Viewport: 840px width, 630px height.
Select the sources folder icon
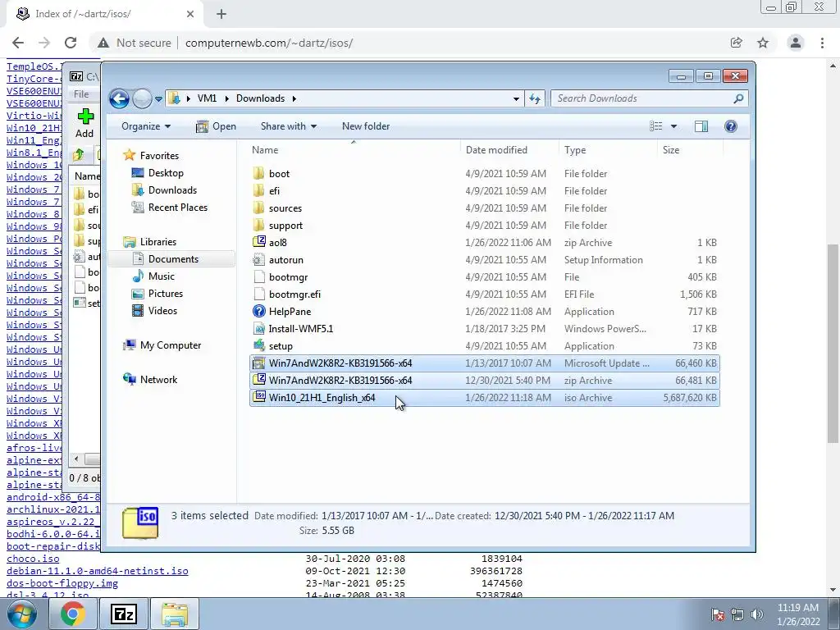coord(258,208)
